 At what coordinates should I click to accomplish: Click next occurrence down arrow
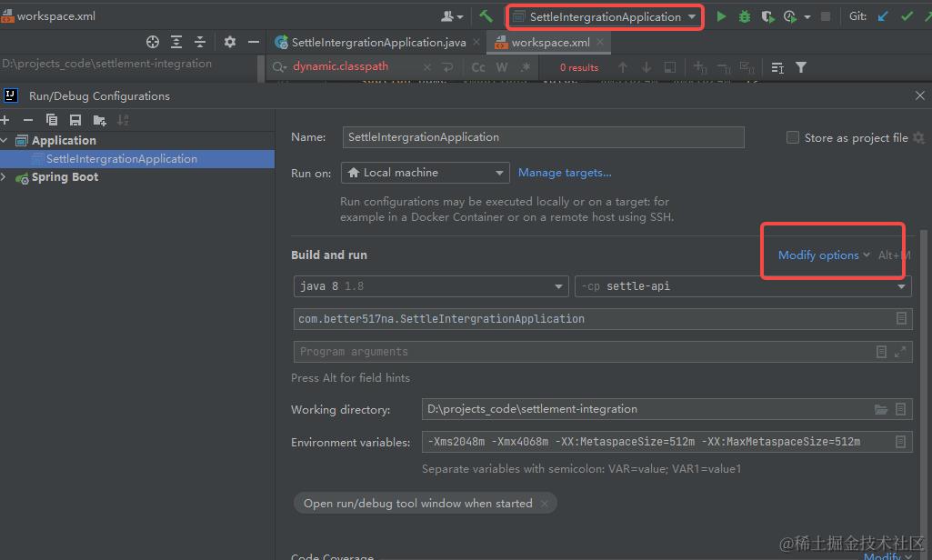(x=646, y=67)
